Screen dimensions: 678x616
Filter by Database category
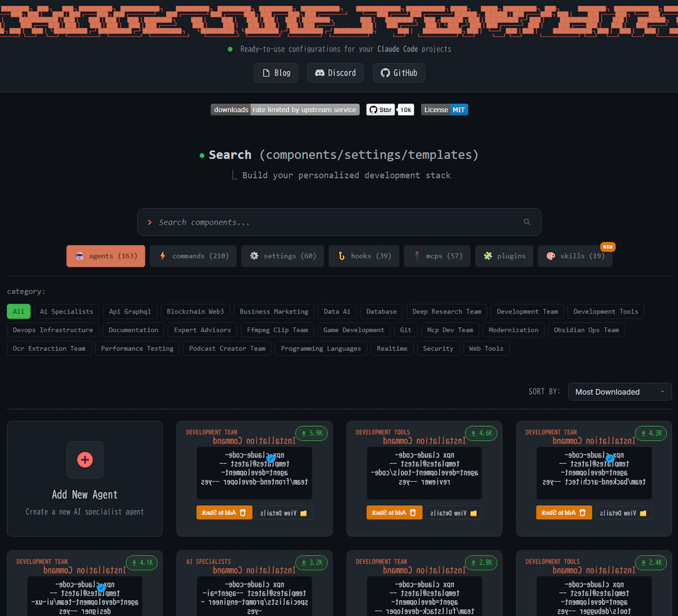pyautogui.click(x=381, y=311)
